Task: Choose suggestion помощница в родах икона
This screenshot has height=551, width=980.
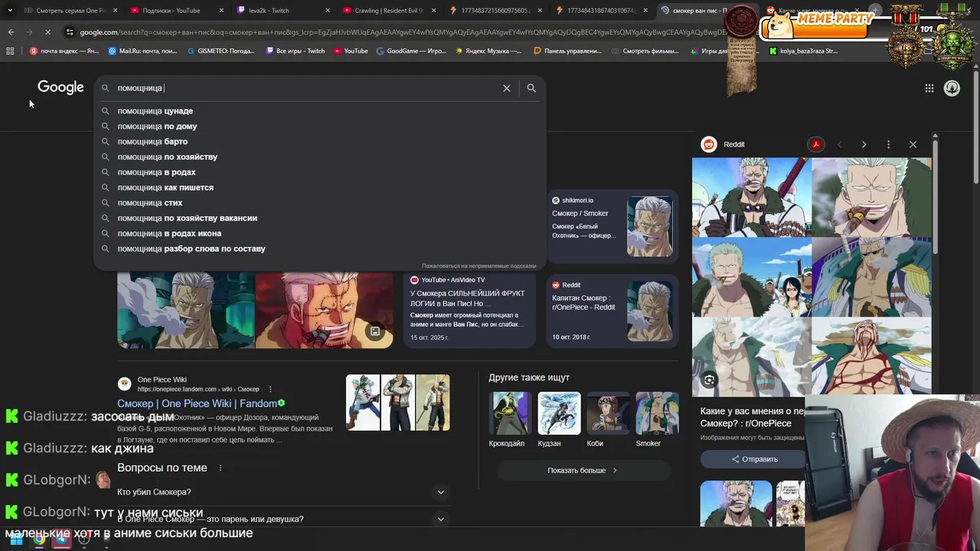Action: click(x=320, y=233)
